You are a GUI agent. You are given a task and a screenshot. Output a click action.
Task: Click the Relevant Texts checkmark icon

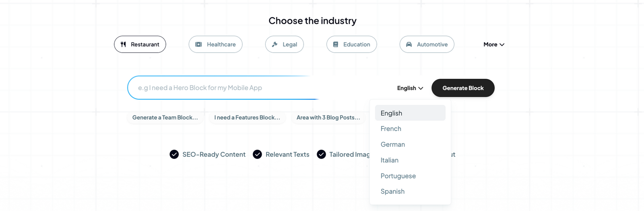(x=257, y=154)
